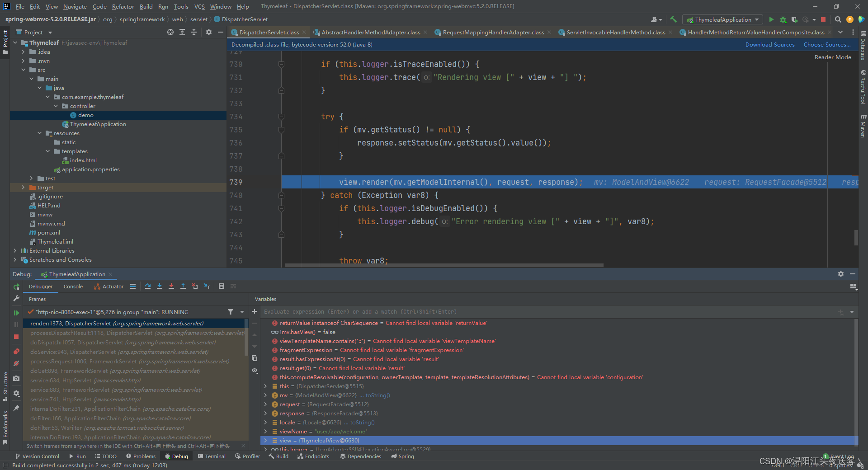The width and height of the screenshot is (868, 470).
Task: Expand the mv variable node
Action: tap(265, 395)
